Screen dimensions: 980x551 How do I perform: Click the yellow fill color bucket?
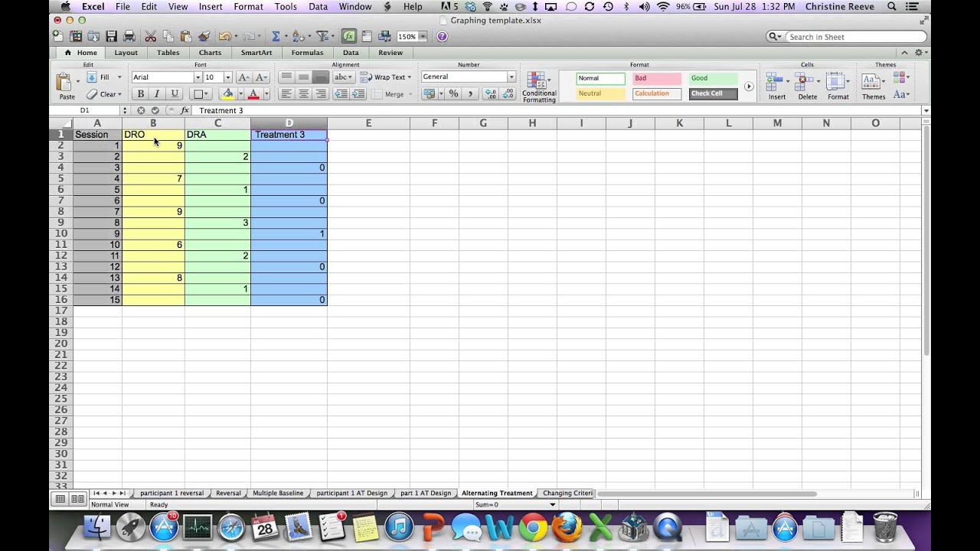point(227,93)
